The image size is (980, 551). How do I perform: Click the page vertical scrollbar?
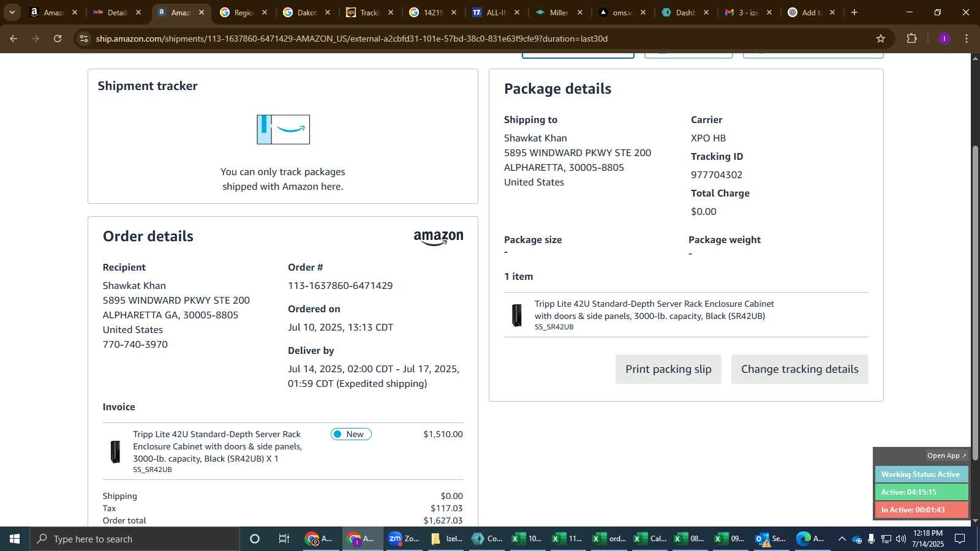(x=975, y=303)
